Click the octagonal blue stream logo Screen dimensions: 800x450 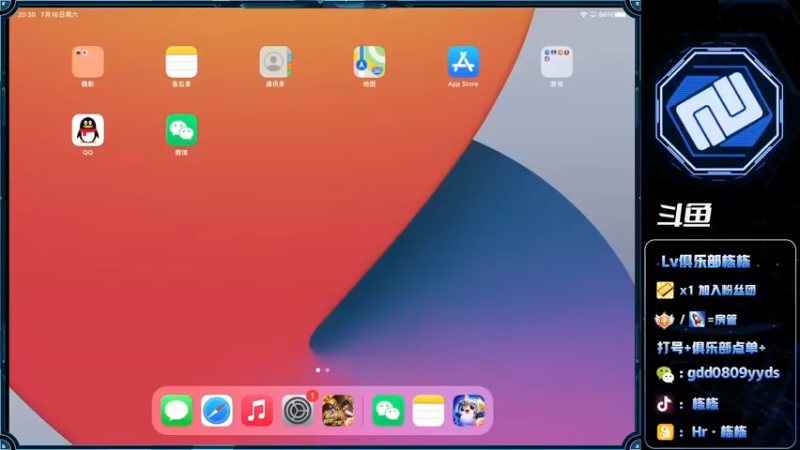[x=719, y=112]
